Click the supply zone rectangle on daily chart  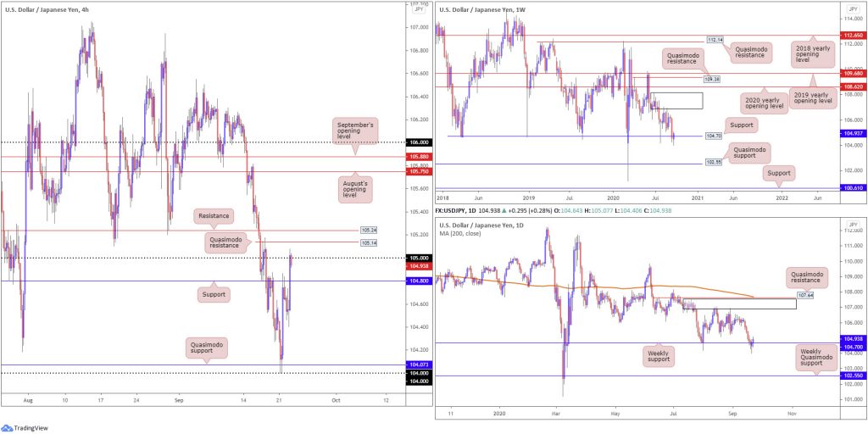pos(739,304)
